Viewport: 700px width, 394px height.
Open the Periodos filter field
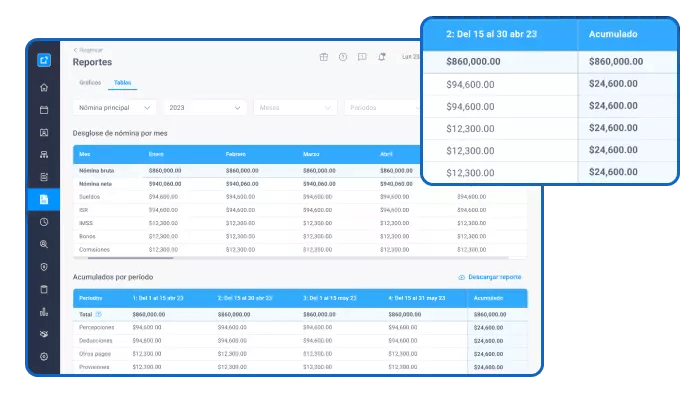click(383, 108)
